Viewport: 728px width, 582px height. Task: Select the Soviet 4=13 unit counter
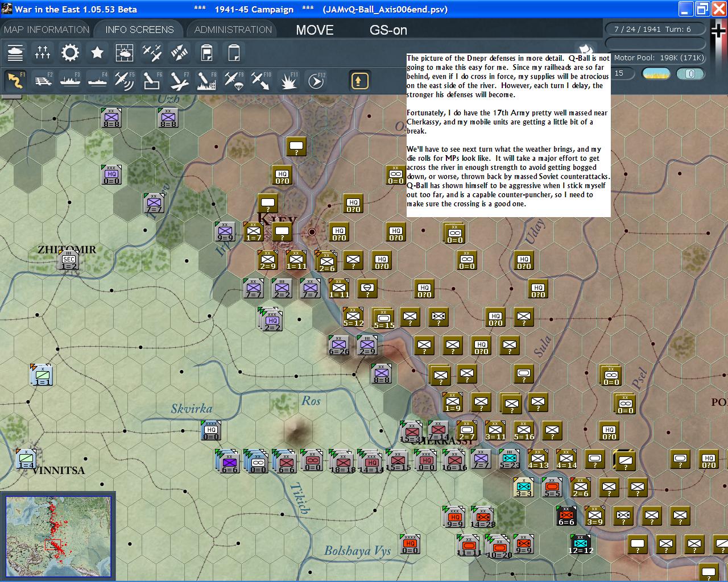point(538,460)
